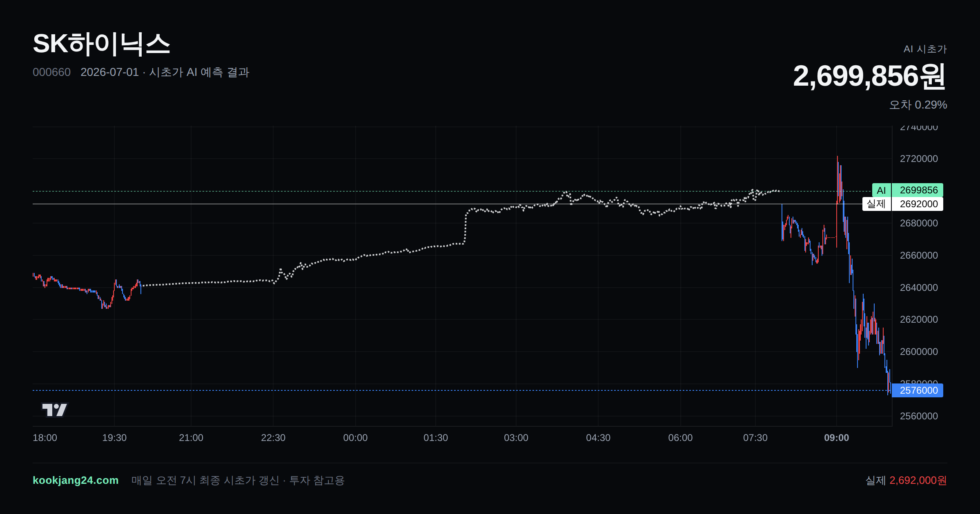Click the 22:30 time axis label

click(273, 438)
